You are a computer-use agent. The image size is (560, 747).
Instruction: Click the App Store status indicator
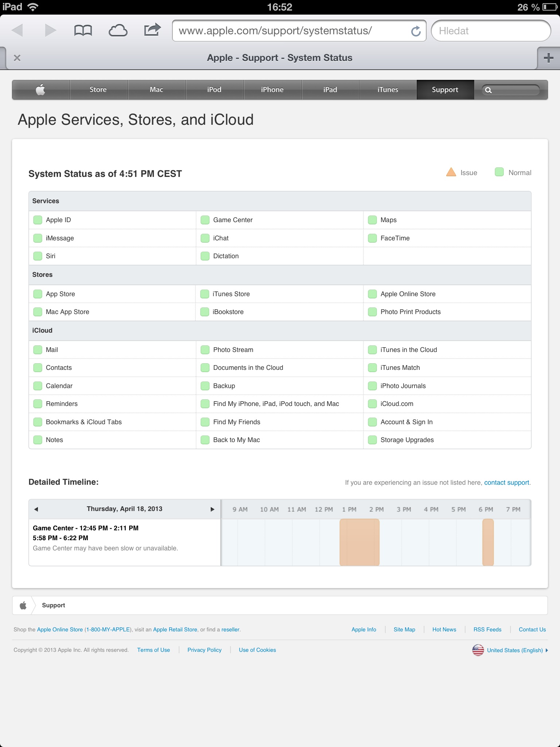click(x=38, y=294)
